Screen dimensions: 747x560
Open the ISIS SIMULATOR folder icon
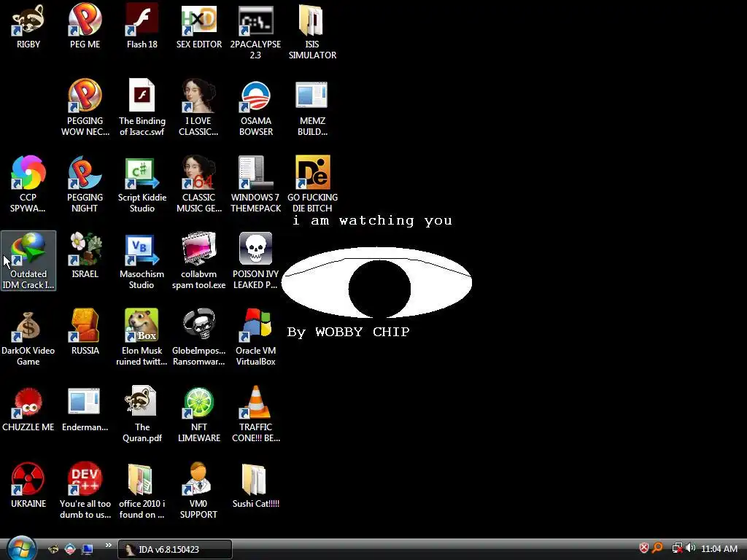coord(312,32)
